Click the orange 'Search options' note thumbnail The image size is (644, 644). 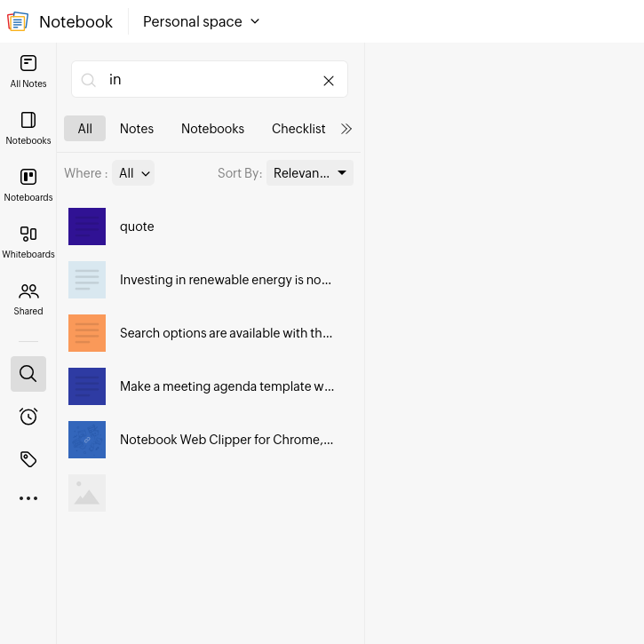pyautogui.click(x=87, y=333)
